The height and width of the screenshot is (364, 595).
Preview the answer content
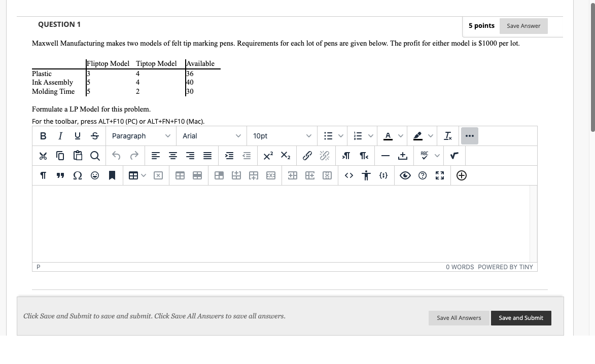point(405,175)
